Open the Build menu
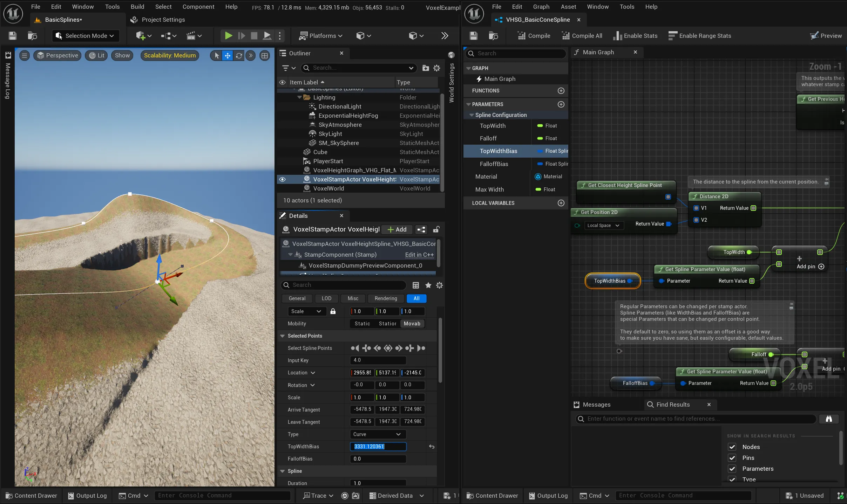 [x=137, y=6]
